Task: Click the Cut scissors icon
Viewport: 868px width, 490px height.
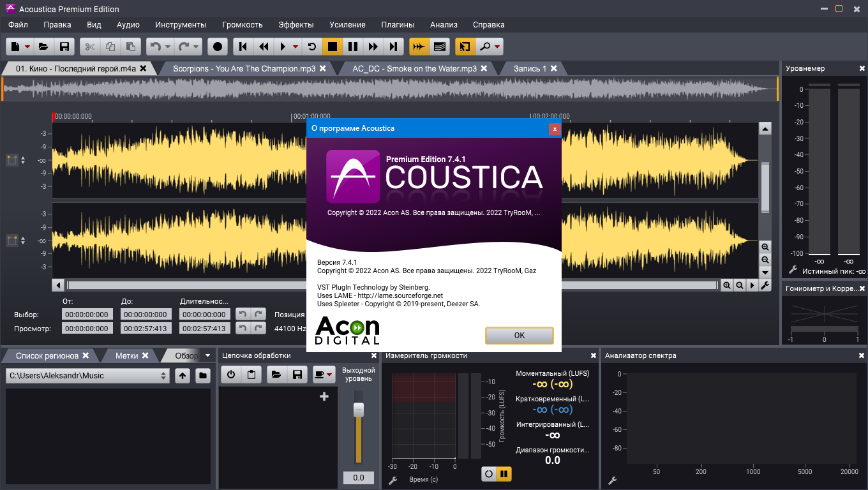Action: click(x=90, y=47)
